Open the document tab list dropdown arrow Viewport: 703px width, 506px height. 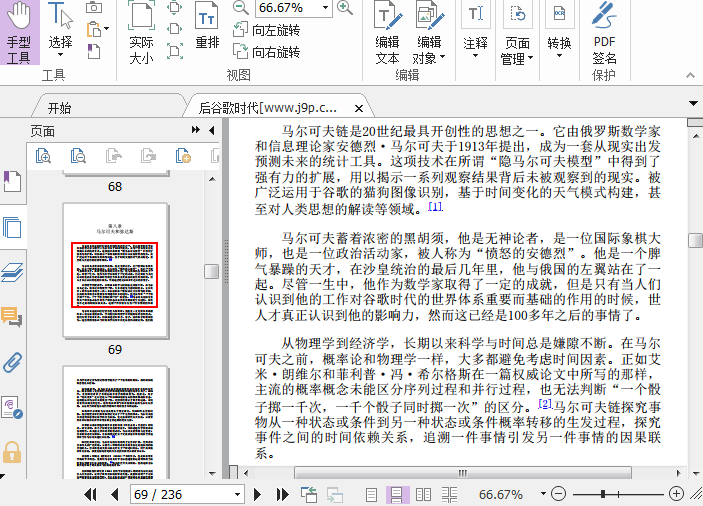[693, 104]
